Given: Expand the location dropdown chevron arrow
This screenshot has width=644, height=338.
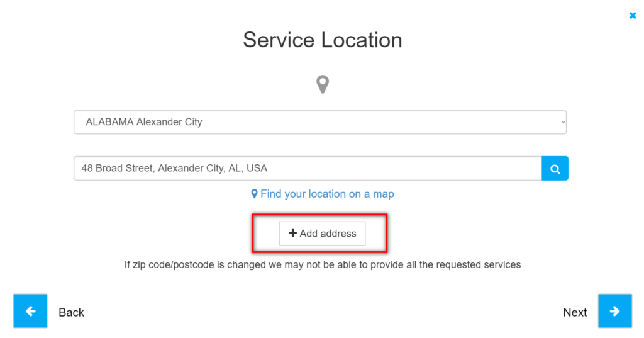Looking at the screenshot, I should [x=563, y=122].
